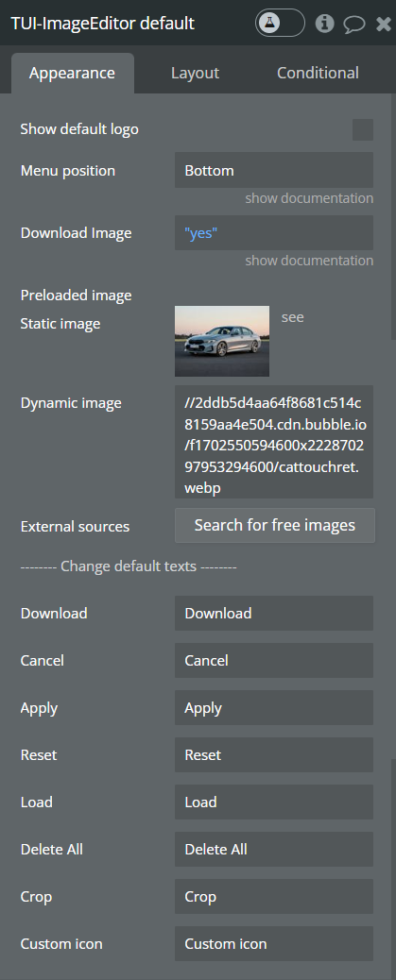Screen dimensions: 396x980
Task: Close the TUI-ImageEditor property panel
Action: [x=384, y=25]
